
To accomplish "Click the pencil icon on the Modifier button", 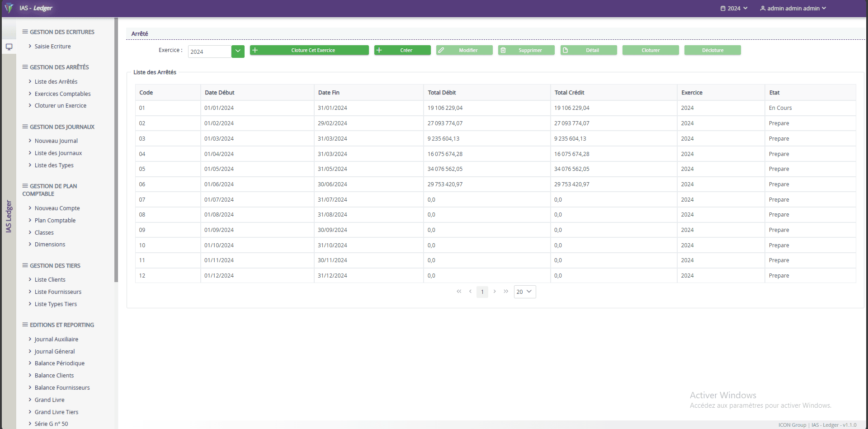I will coord(441,50).
